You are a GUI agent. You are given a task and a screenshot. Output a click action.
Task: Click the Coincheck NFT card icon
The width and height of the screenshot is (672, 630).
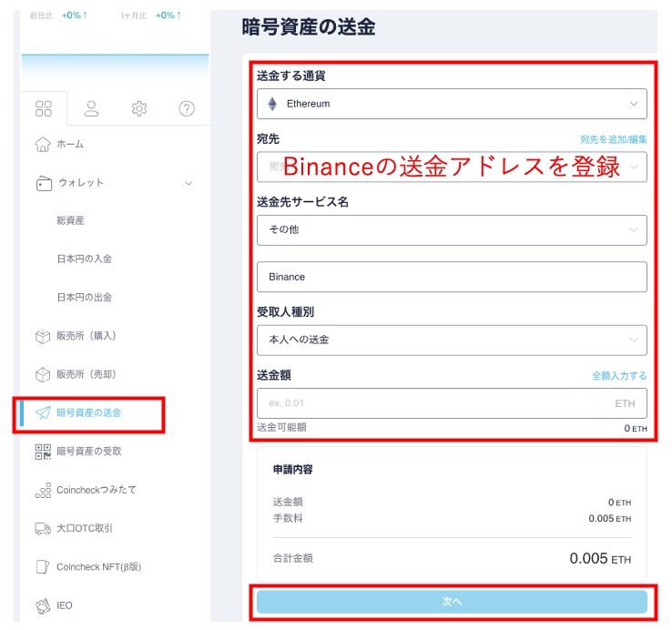pyautogui.click(x=43, y=567)
